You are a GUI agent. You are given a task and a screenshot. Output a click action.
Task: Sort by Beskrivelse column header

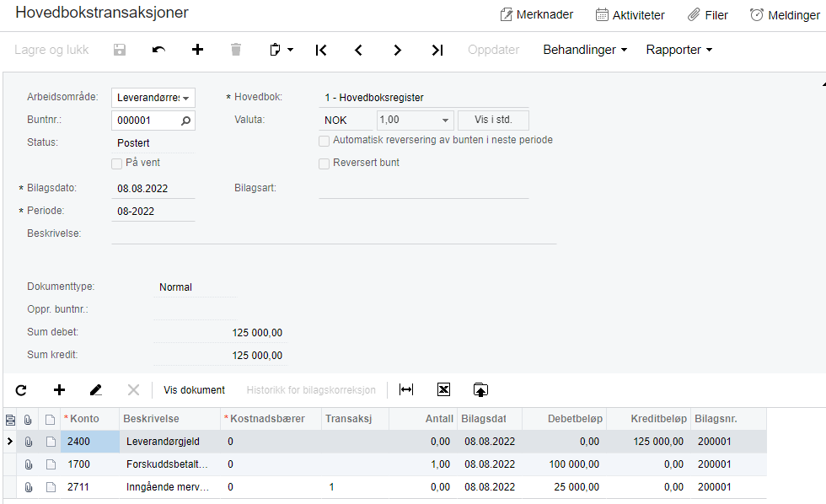pyautogui.click(x=170, y=419)
